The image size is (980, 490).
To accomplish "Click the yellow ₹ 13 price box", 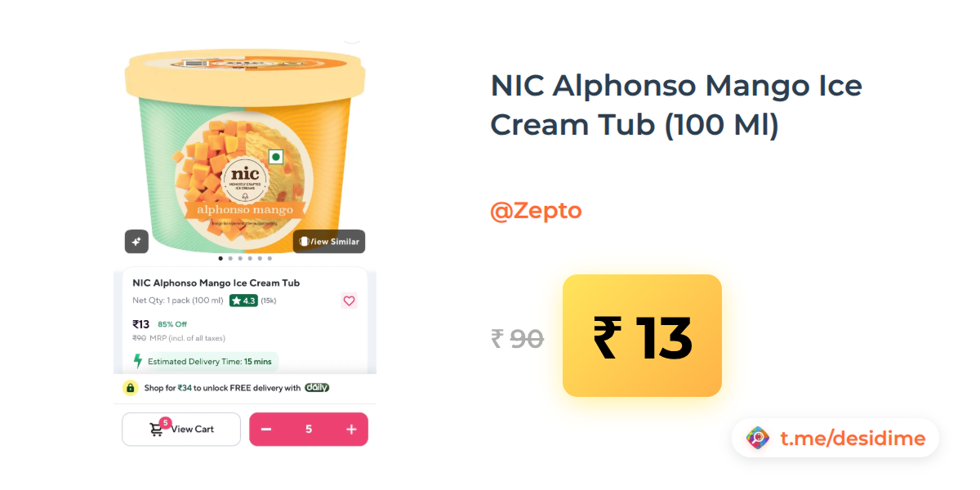I will pos(642,336).
